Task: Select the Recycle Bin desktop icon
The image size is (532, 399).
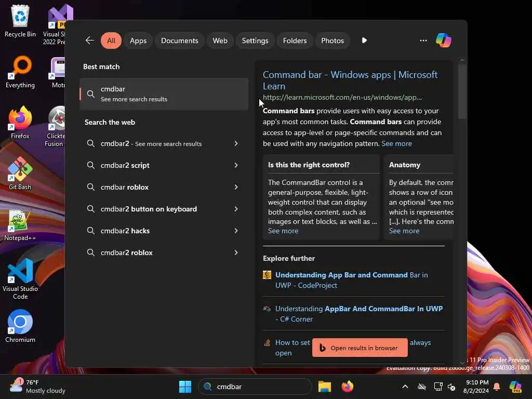Action: point(20,21)
